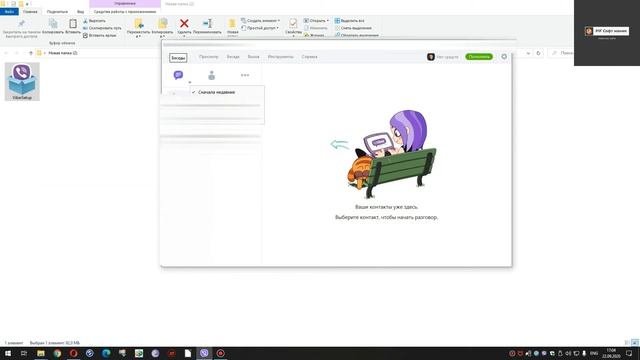The width and height of the screenshot is (640, 360).
Task: Click Снять выделение in ribbon
Action: (x=353, y=28)
